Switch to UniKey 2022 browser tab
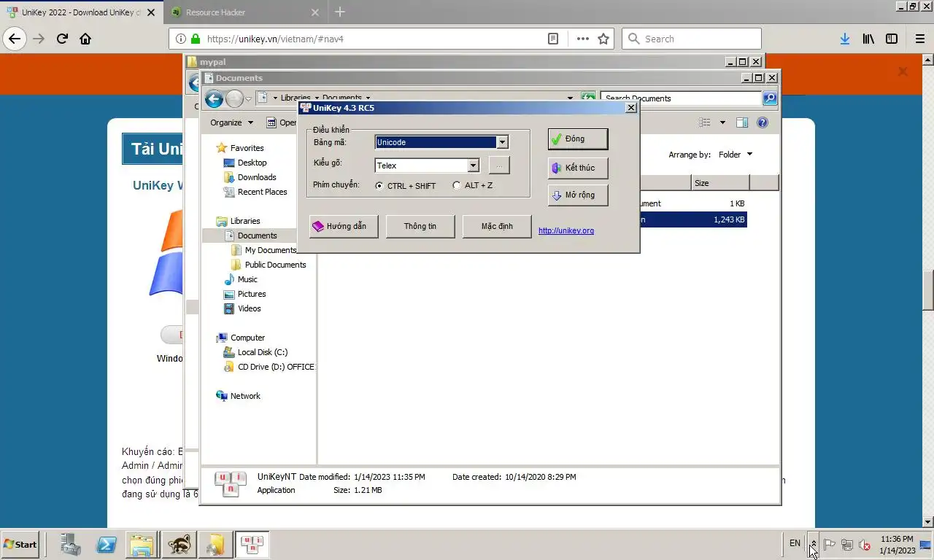 click(82, 12)
